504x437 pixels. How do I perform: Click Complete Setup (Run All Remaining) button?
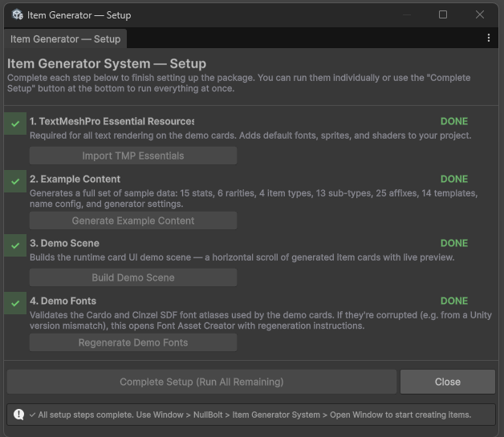[201, 382]
